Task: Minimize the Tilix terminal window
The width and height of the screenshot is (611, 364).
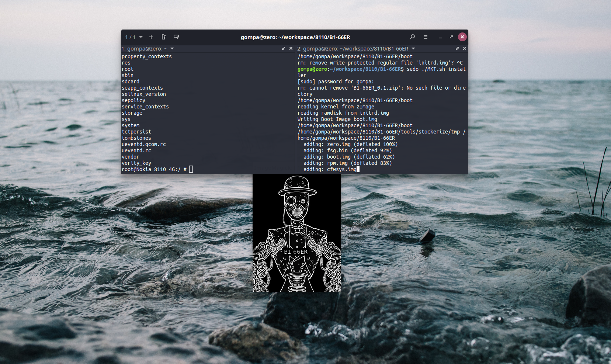Action: click(440, 37)
